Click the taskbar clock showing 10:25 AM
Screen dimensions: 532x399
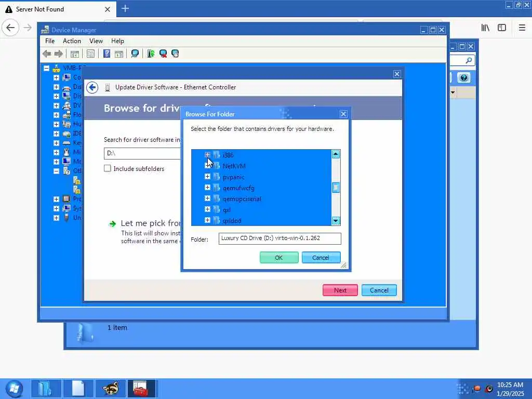(510, 385)
